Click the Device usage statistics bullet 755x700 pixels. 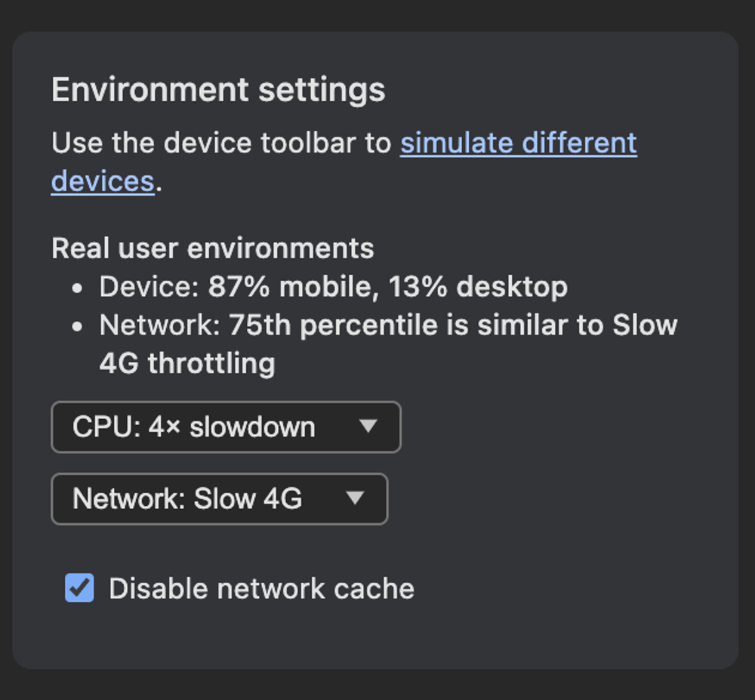coord(332,287)
